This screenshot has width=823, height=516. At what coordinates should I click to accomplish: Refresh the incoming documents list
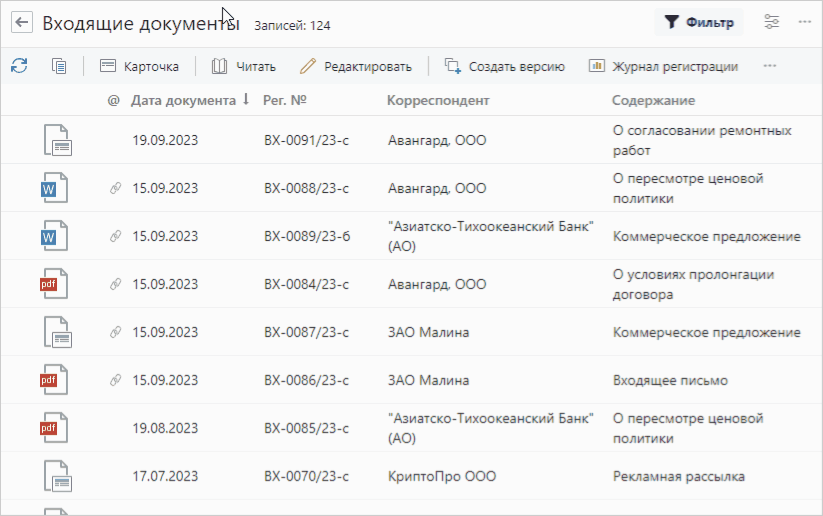(x=19, y=66)
